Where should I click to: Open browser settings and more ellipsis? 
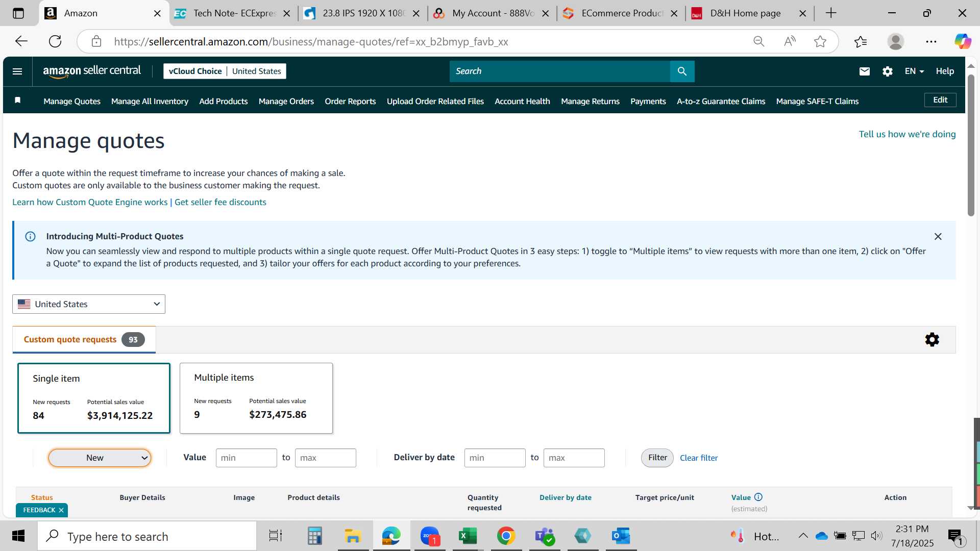pyautogui.click(x=931, y=41)
